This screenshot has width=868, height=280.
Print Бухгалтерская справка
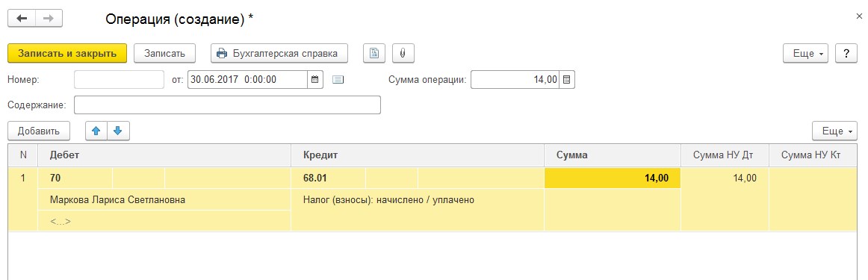tap(279, 54)
